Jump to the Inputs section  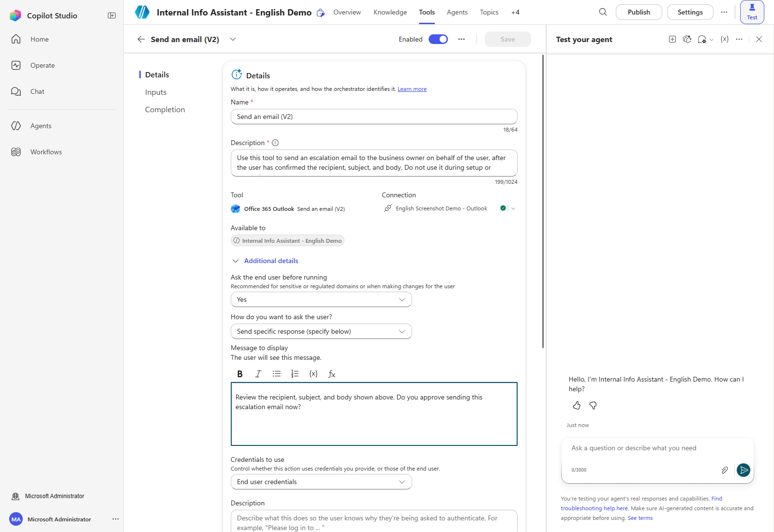[156, 92]
